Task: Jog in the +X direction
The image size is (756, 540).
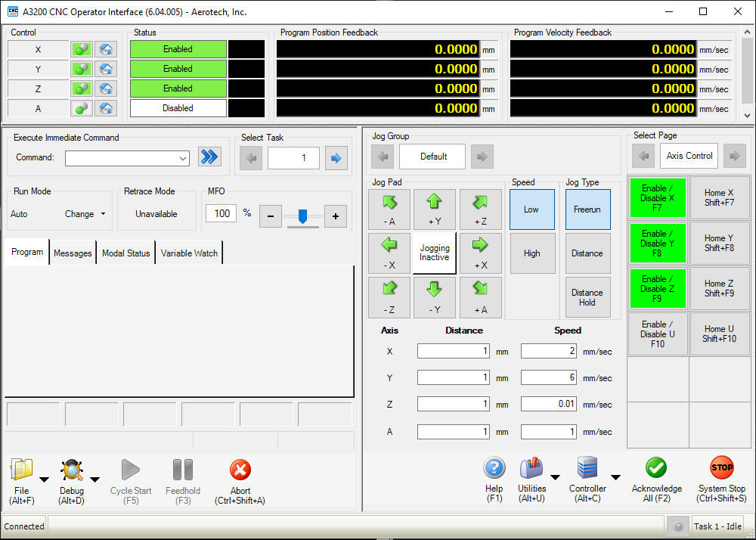Action: point(480,253)
